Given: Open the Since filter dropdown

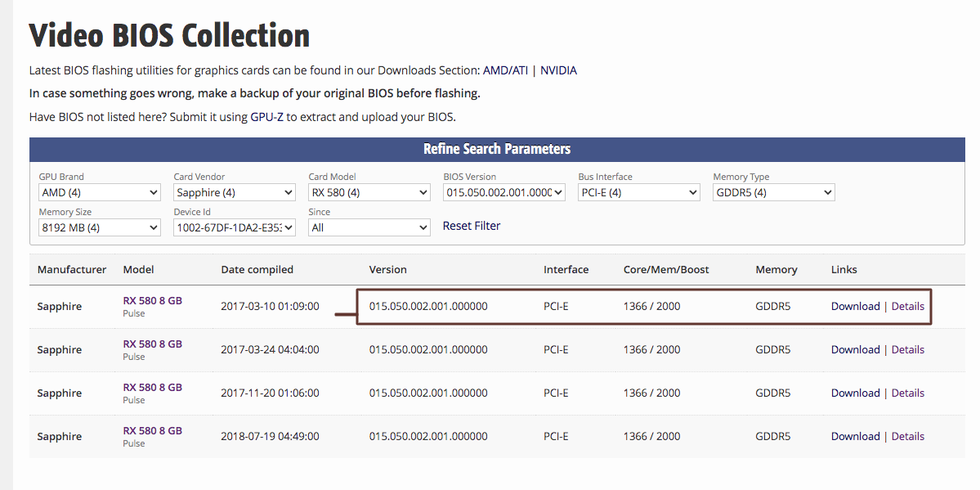Looking at the screenshot, I should [369, 227].
